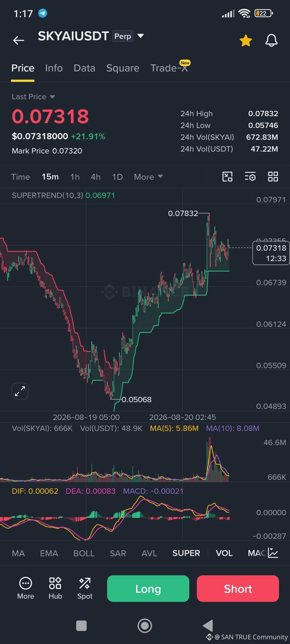Enable the AVL indicator
Viewport: 290px width, 644px height.
pos(149,553)
